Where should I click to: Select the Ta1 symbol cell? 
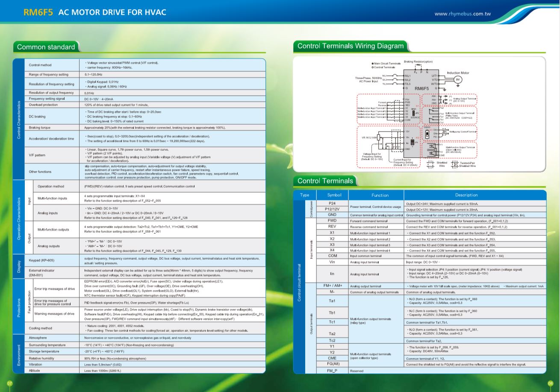tap(332, 301)
